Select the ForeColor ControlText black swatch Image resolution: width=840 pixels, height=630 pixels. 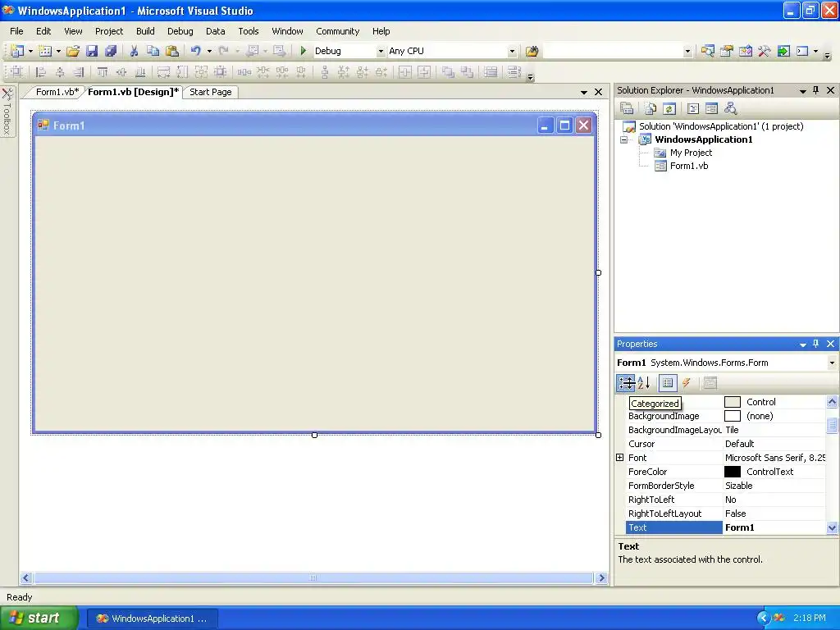[x=732, y=472]
